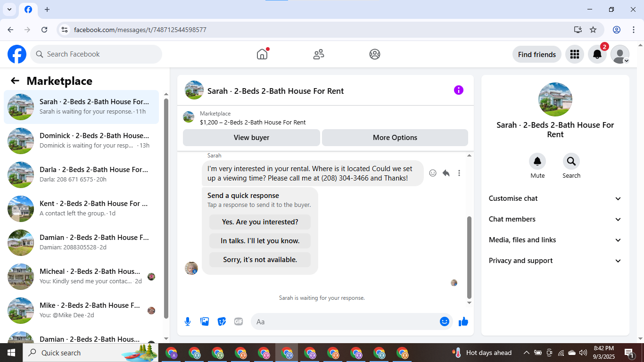Image resolution: width=644 pixels, height=362 pixels.
Task: Open the account profile avatar menu
Action: pyautogui.click(x=620, y=54)
